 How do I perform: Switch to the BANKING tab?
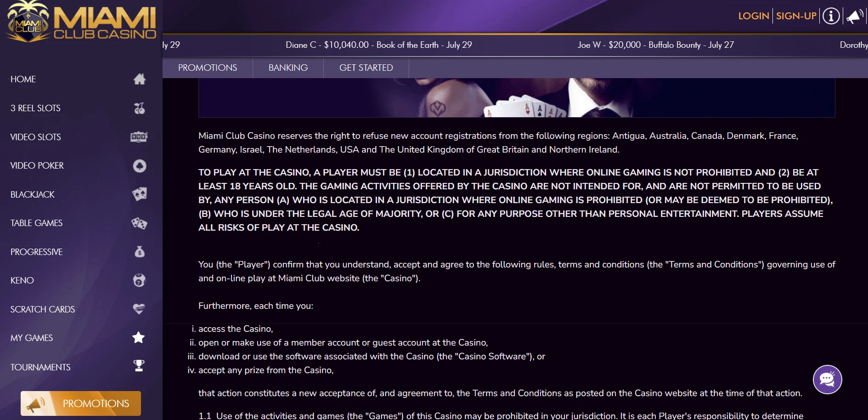tap(288, 68)
